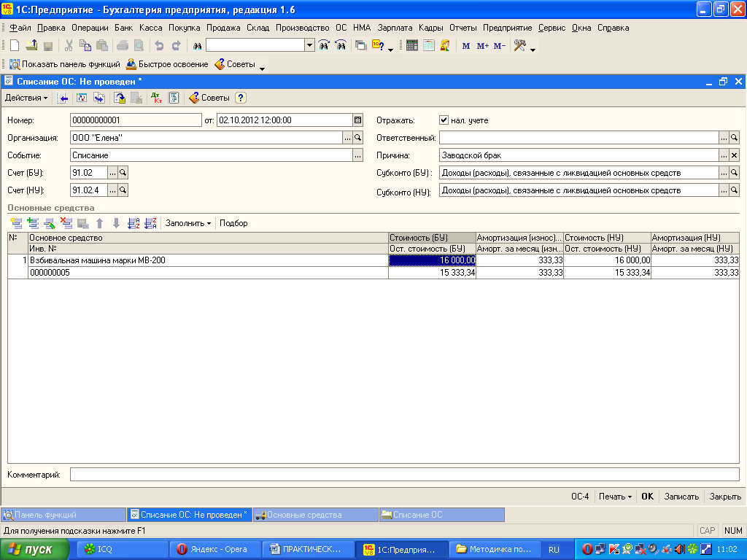Switch to the Панель функций window tab
This screenshot has width=747, height=560.
[x=64, y=515]
